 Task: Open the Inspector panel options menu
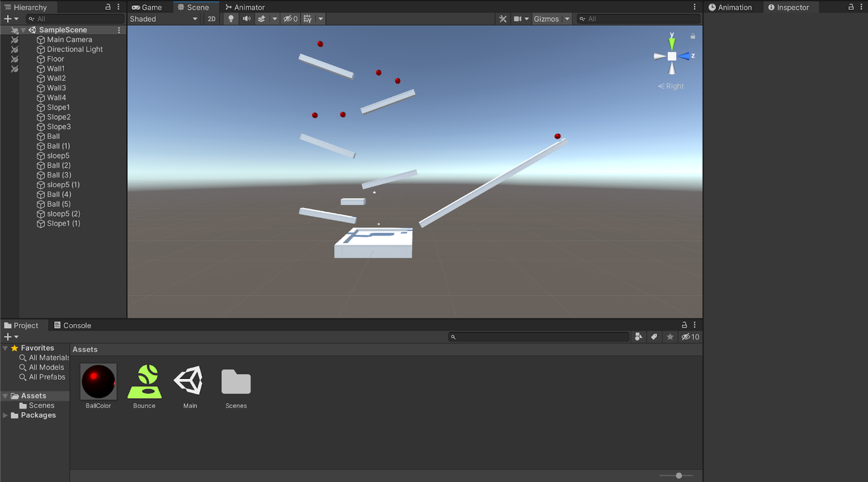pyautogui.click(x=861, y=7)
